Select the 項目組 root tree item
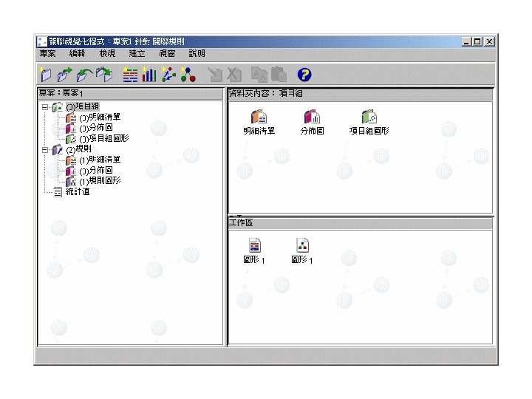The image size is (532, 399). click(x=83, y=107)
